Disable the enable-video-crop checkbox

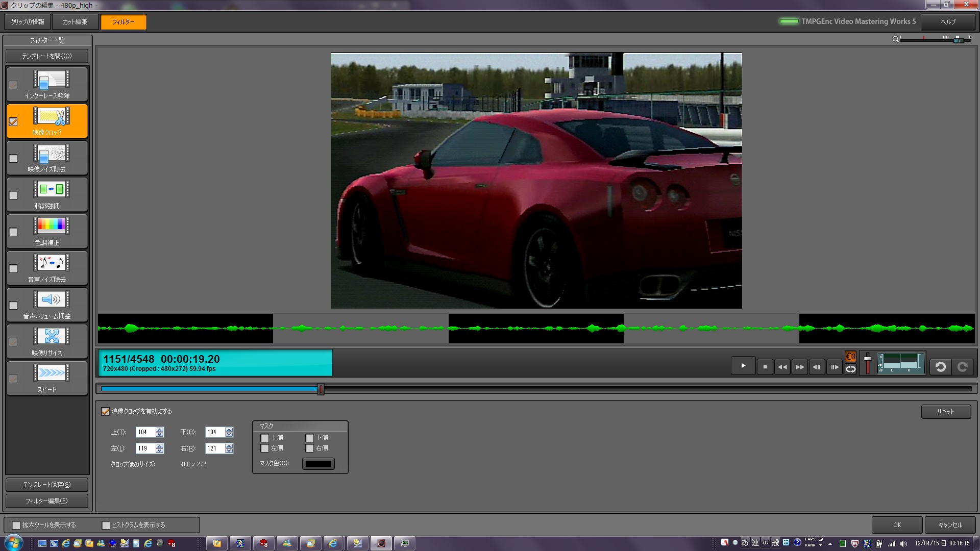(x=106, y=411)
